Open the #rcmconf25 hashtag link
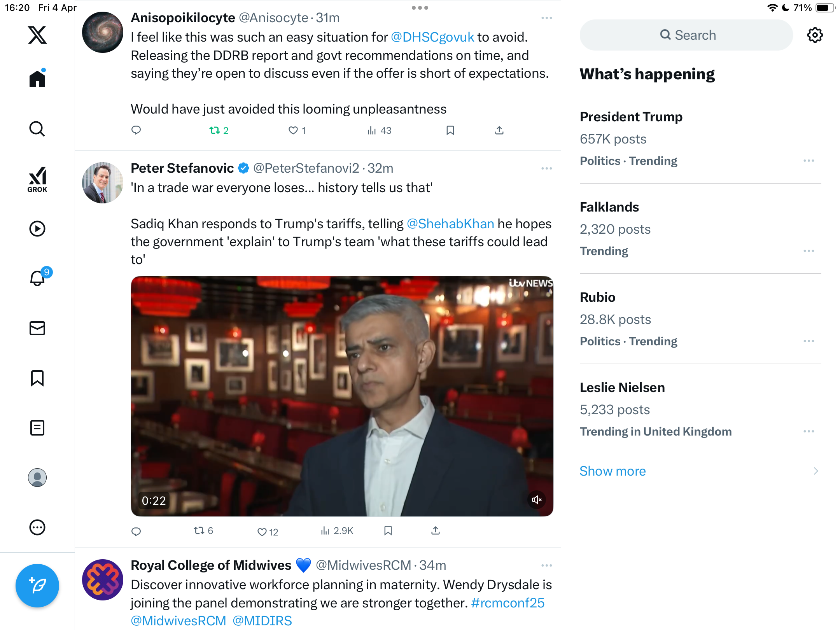 [507, 603]
